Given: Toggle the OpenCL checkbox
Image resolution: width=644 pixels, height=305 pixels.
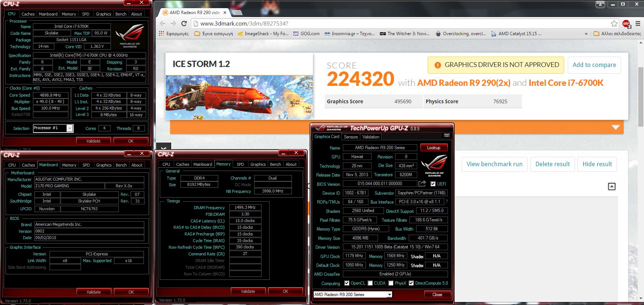Looking at the screenshot, I should 347,283.
